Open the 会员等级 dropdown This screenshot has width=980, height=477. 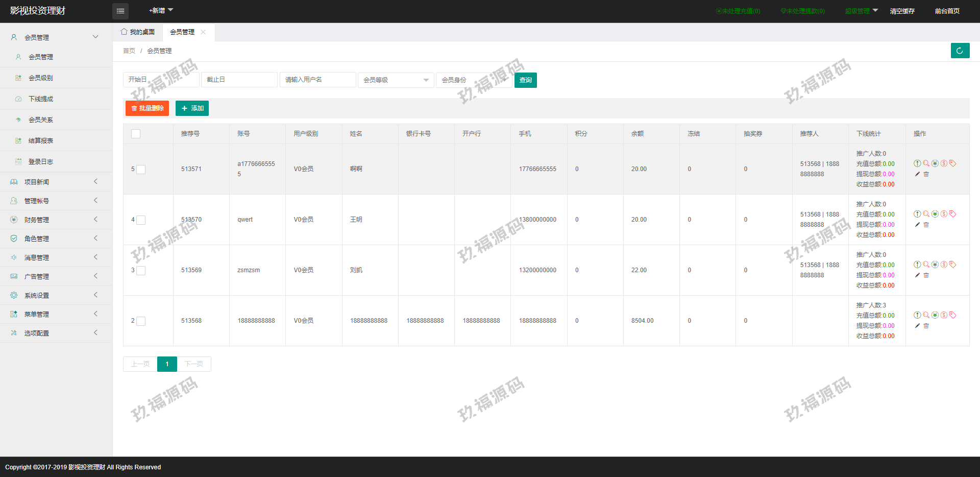[x=396, y=80]
